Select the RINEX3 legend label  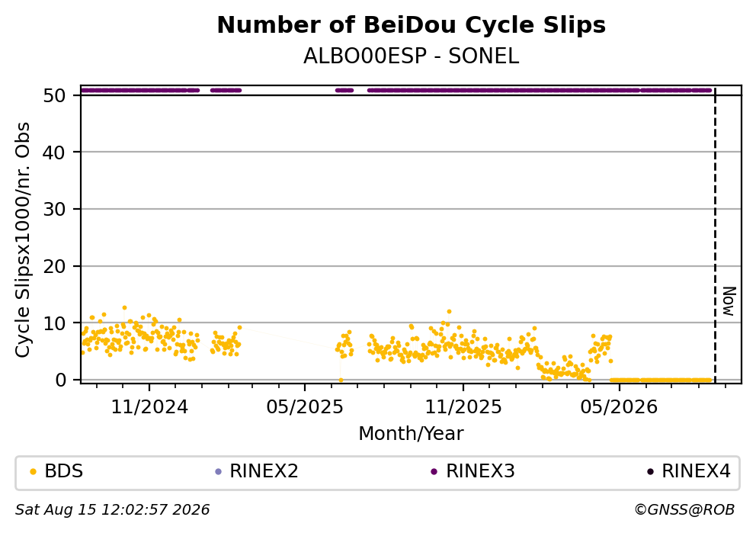480,471
